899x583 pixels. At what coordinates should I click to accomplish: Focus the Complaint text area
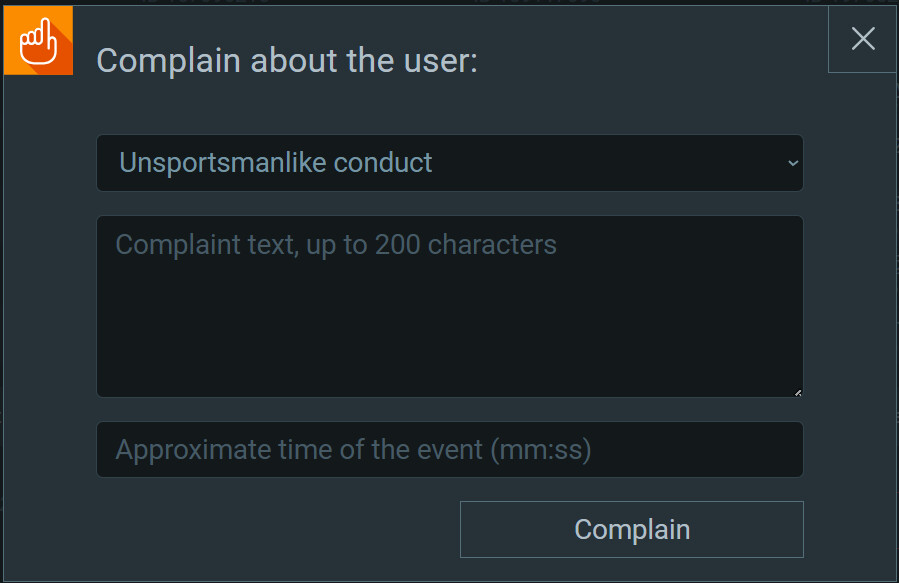click(x=449, y=306)
